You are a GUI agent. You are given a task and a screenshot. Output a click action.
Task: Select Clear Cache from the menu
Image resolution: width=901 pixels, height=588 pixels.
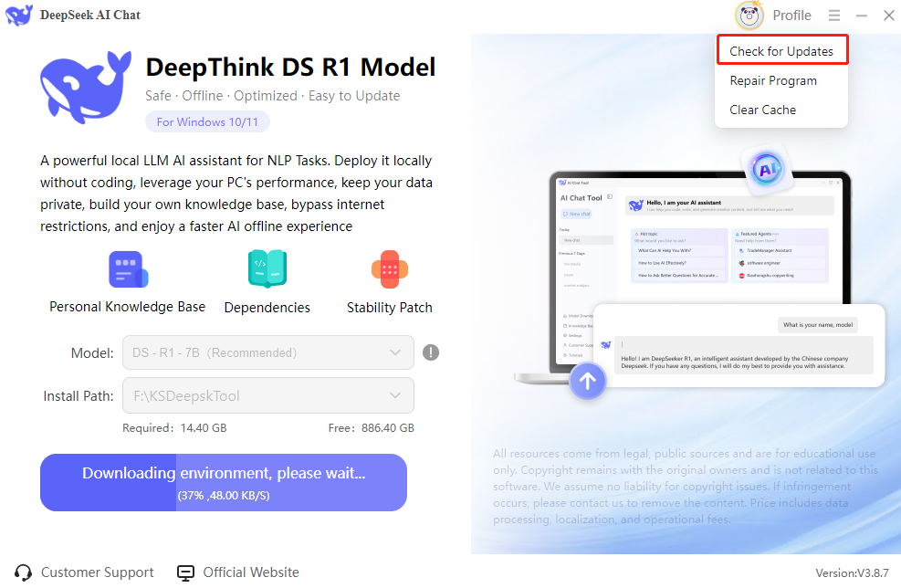[762, 110]
